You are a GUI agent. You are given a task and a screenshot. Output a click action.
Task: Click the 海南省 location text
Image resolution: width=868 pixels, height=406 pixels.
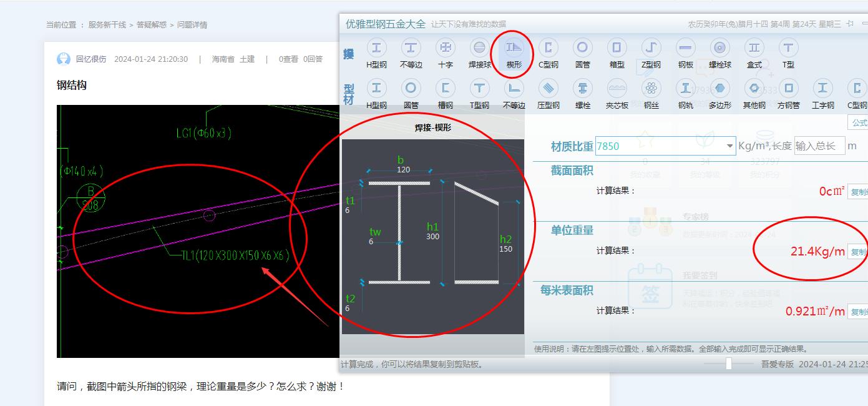(223, 59)
